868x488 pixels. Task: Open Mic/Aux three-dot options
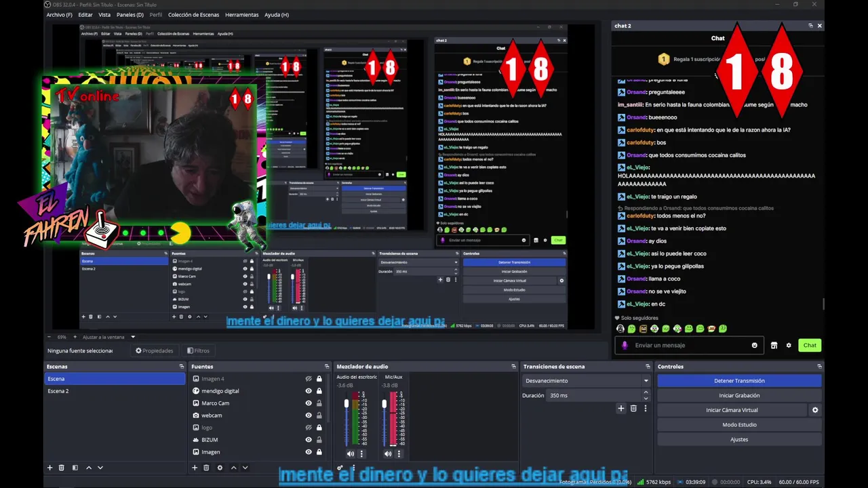pos(399,454)
